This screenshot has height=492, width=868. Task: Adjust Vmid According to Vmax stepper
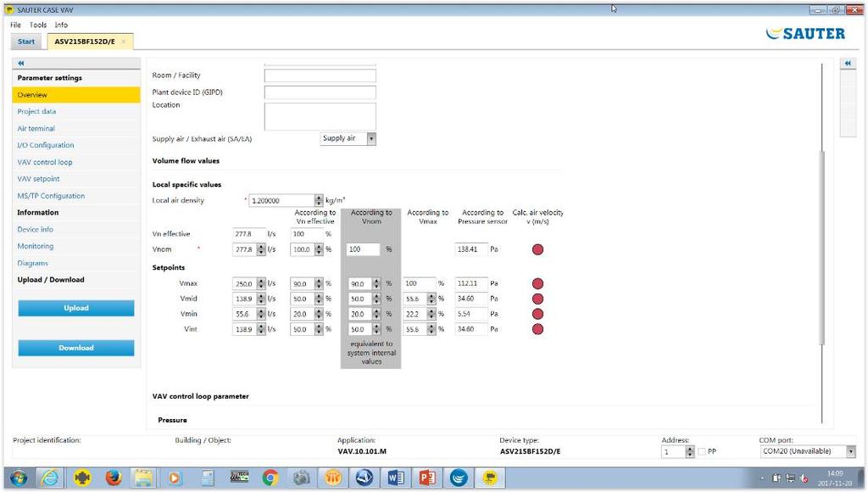point(431,299)
